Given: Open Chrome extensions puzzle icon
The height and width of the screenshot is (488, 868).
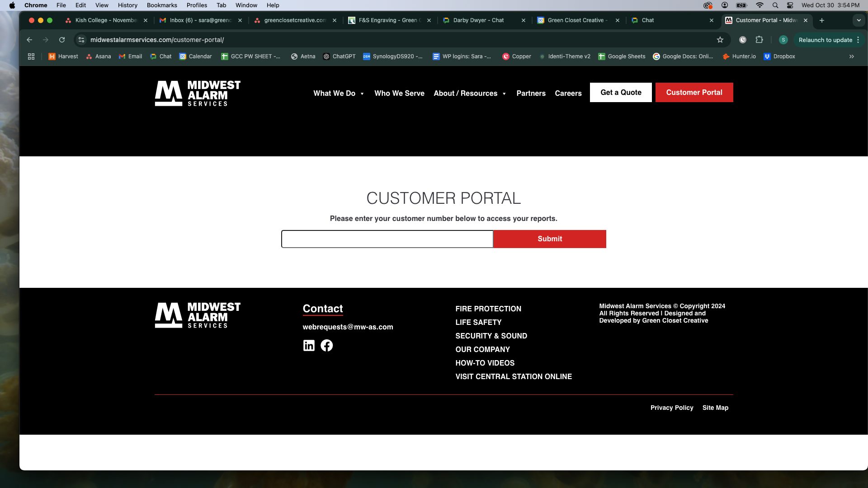Looking at the screenshot, I should pos(759,40).
